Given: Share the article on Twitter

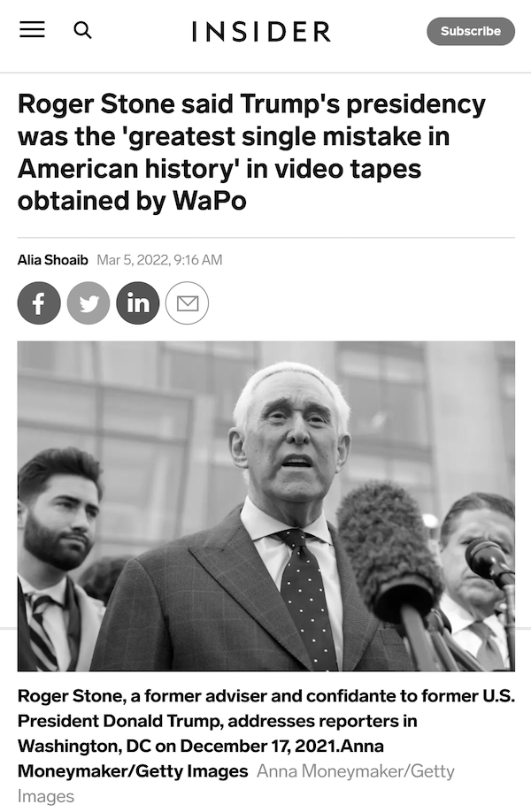Looking at the screenshot, I should [x=88, y=303].
